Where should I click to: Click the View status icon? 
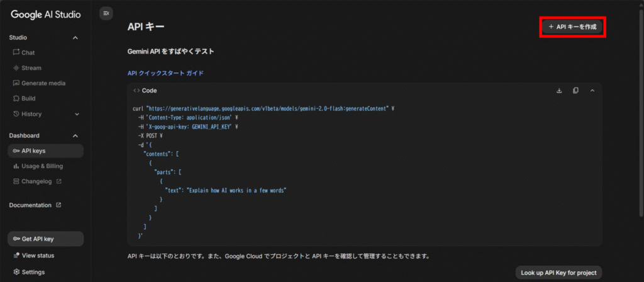click(16, 256)
